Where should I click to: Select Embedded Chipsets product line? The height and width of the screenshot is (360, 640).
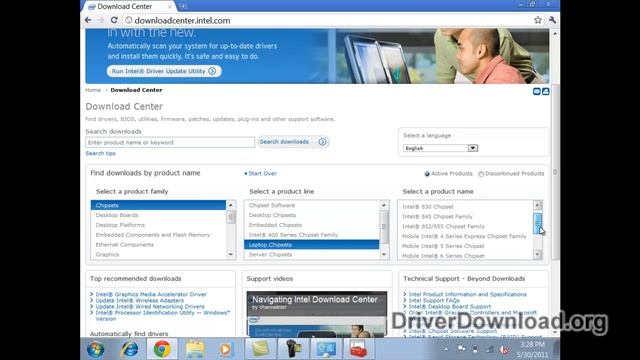[x=311, y=225]
